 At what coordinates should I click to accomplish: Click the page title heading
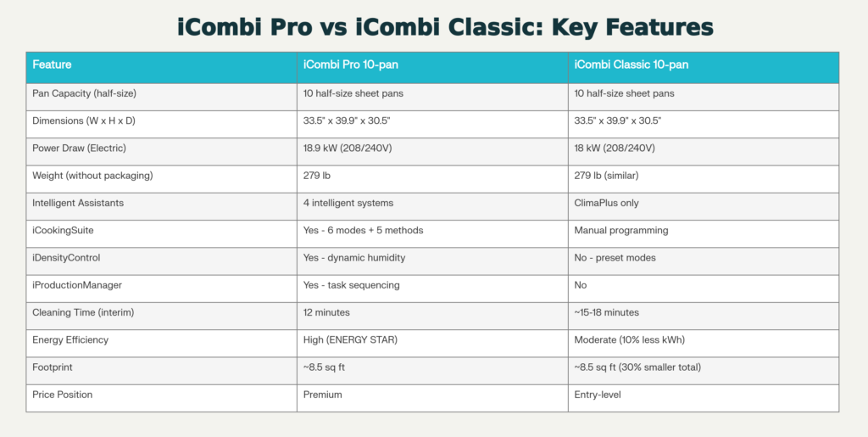point(433,27)
